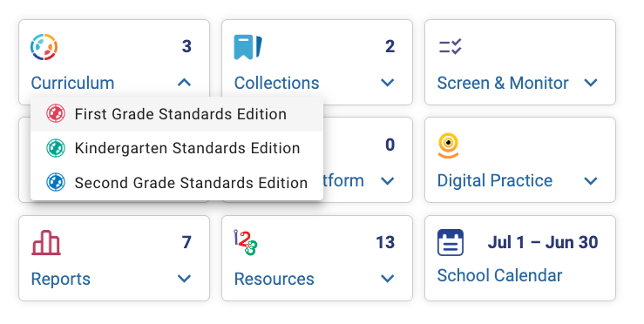644x324 pixels.
Task: Select First Grade Standards Edition
Action: 177,114
